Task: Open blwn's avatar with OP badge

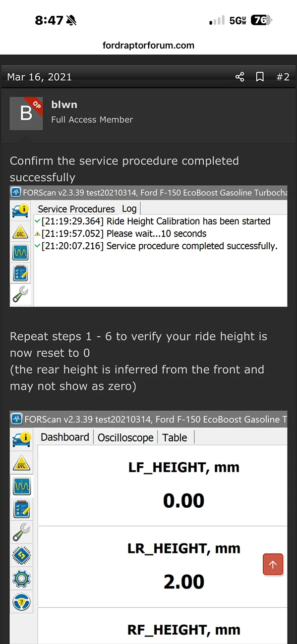Action: 26,113
